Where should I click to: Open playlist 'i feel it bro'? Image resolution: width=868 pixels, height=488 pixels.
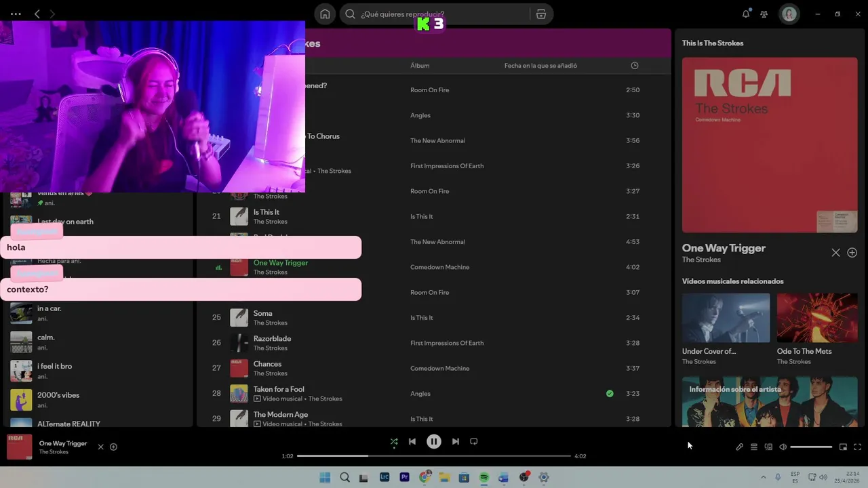[98, 371]
